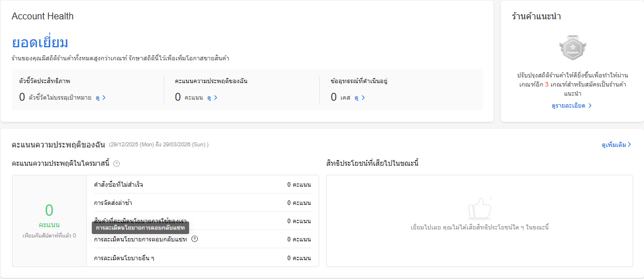
Task: Click the large green 0 คะแนน score
Action: [x=49, y=211]
